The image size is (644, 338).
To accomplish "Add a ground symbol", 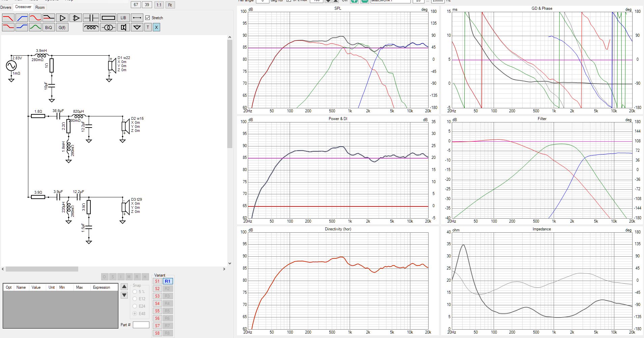I will pos(137,27).
